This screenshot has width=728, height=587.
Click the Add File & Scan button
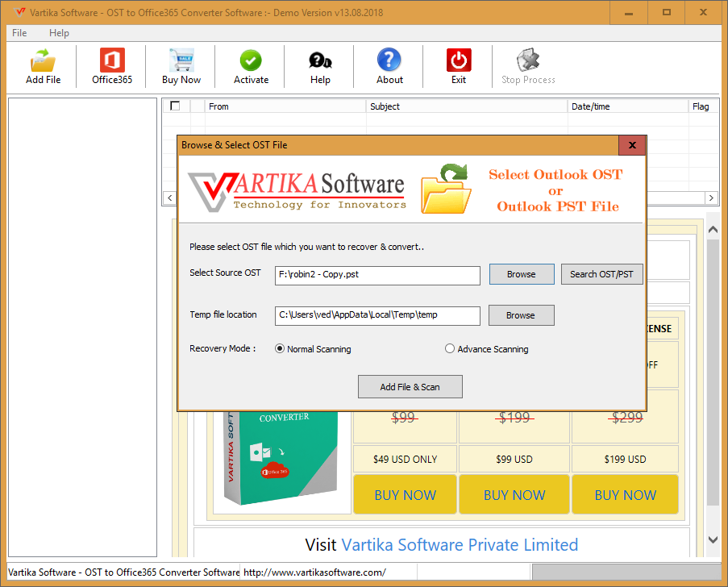coord(410,387)
